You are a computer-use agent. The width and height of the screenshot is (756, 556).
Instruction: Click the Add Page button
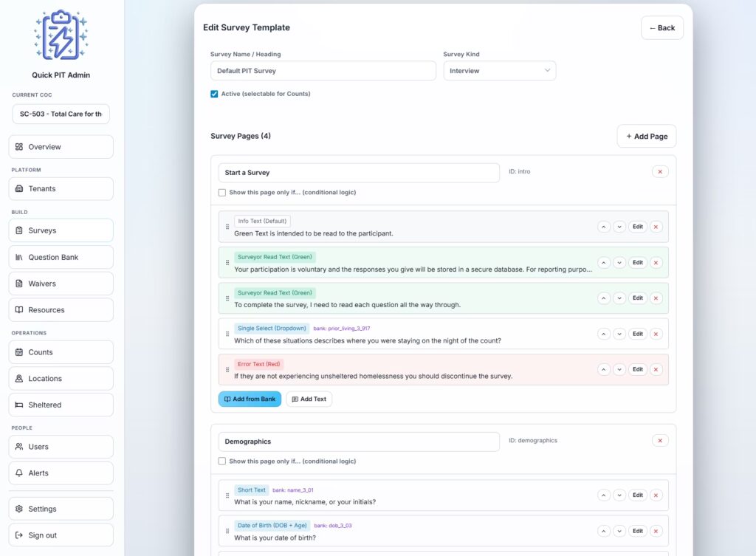click(647, 137)
